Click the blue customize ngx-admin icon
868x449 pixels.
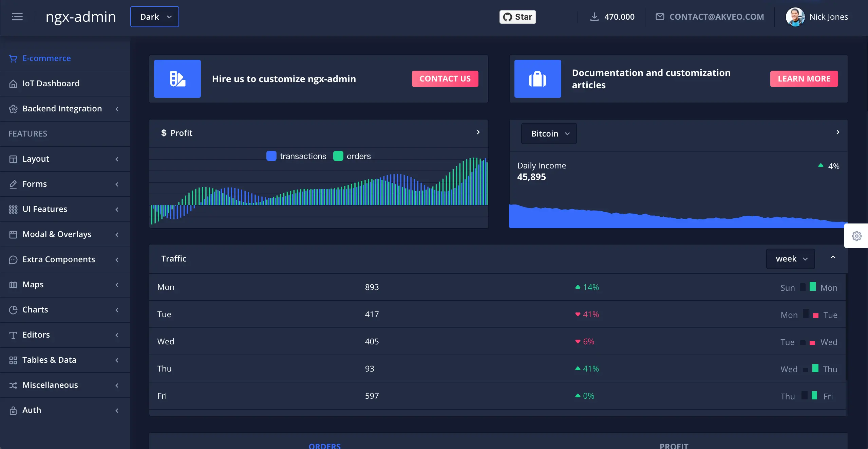[x=177, y=79]
